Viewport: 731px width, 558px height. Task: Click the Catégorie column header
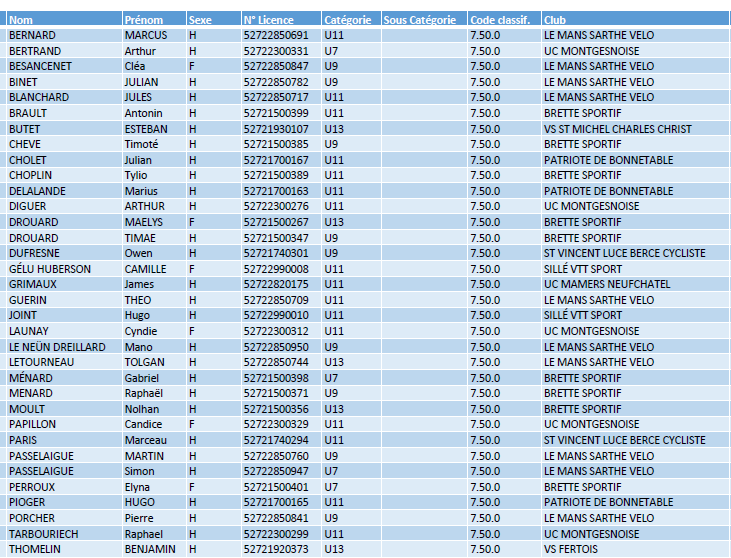(x=348, y=20)
